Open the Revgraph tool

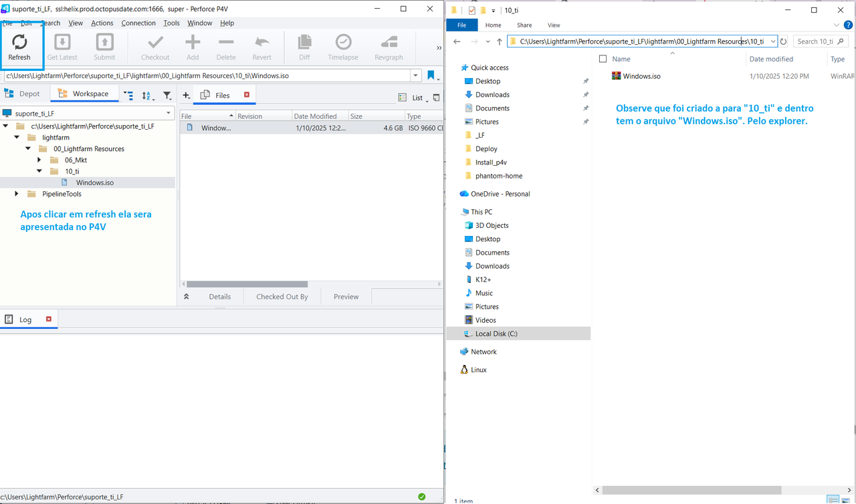pos(389,47)
